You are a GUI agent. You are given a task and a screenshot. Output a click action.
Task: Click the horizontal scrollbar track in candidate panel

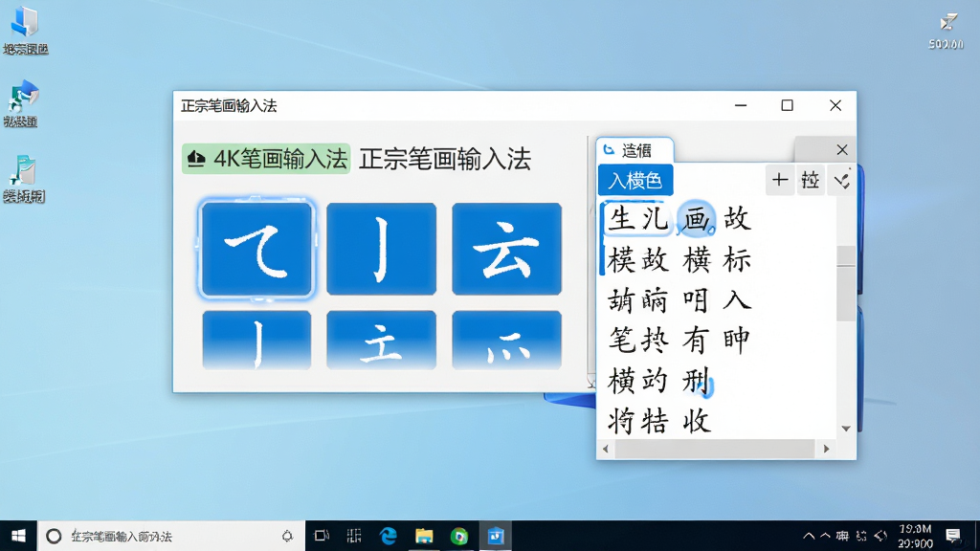pyautogui.click(x=715, y=449)
